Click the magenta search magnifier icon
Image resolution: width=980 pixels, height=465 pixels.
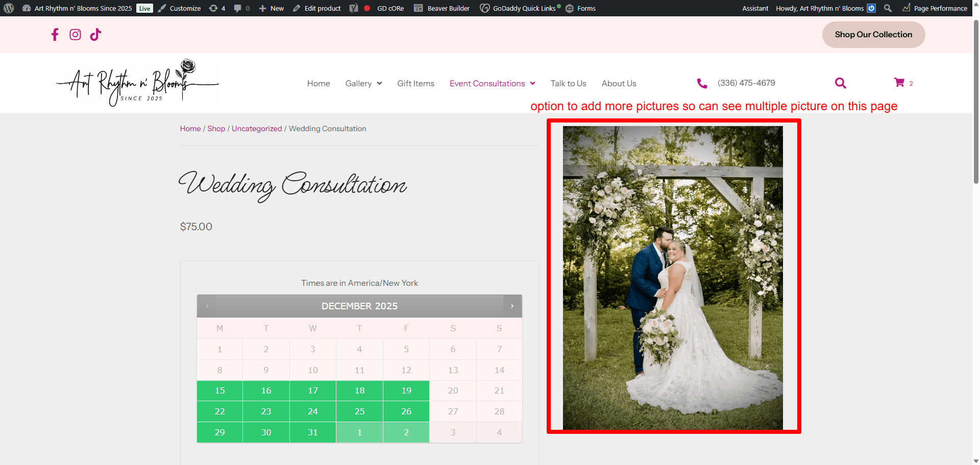[840, 83]
